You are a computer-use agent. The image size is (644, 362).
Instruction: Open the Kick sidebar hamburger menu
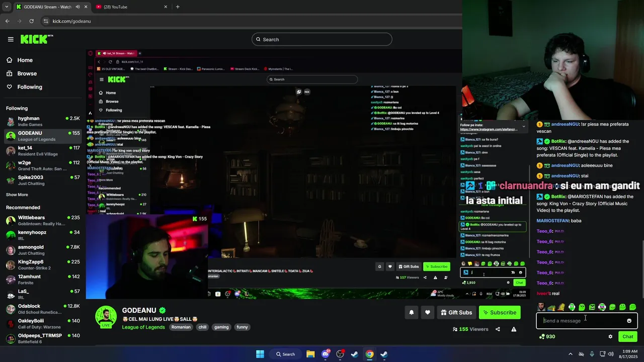pos(11,39)
